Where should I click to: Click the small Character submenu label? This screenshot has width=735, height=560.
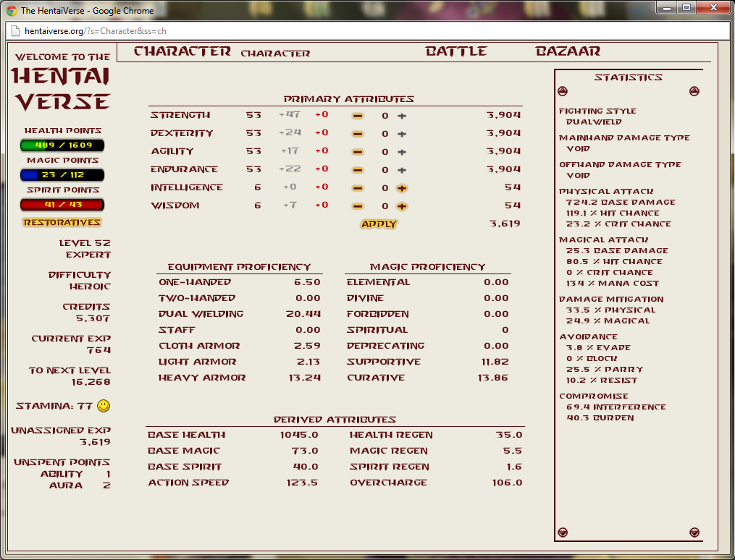276,54
